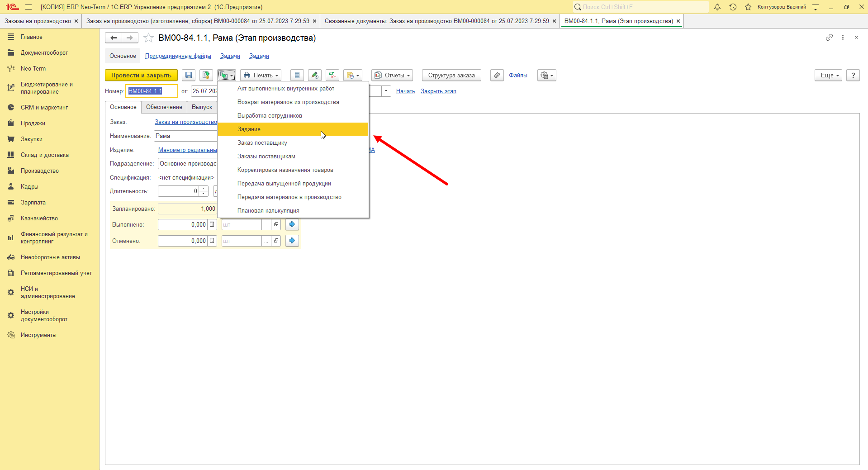The height and width of the screenshot is (470, 868).
Task: Get link icon at top right of form
Action: (829, 38)
